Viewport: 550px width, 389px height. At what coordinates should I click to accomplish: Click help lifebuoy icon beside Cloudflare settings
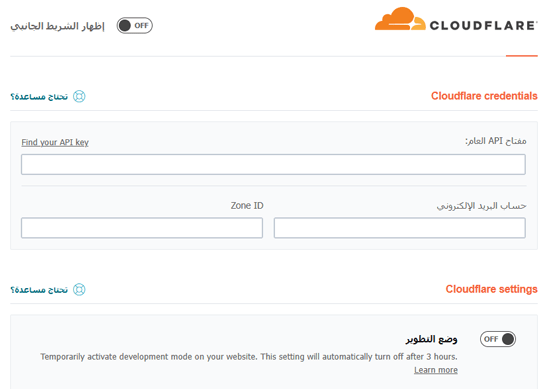(79, 290)
